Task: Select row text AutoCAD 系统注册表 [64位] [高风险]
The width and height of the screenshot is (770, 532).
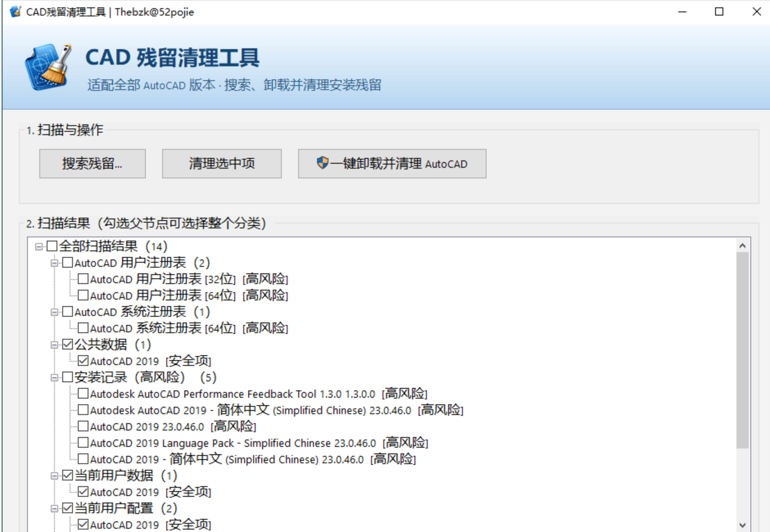Action: pyautogui.click(x=189, y=328)
